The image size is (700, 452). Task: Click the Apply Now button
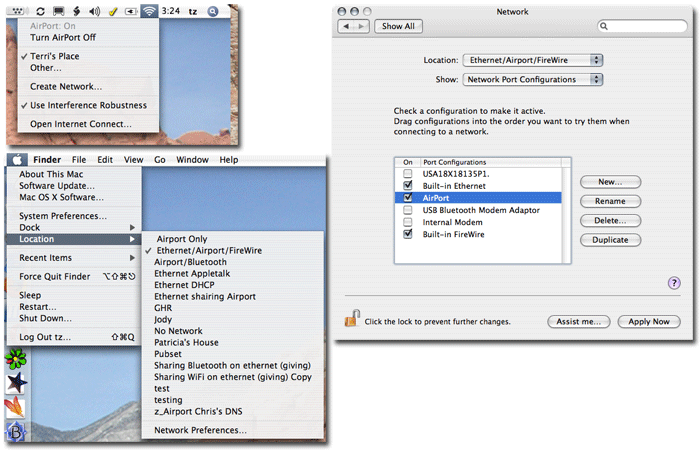pos(649,322)
